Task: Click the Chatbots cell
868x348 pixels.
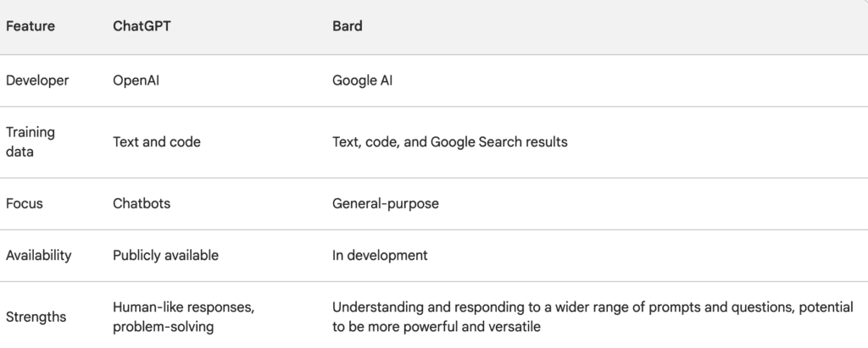Action: [x=142, y=204]
